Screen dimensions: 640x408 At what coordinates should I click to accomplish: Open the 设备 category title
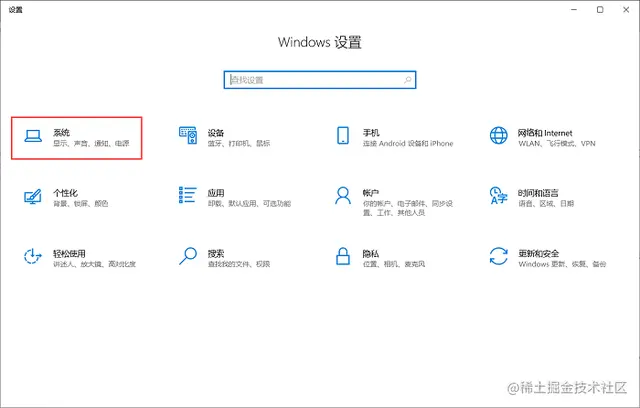point(216,133)
